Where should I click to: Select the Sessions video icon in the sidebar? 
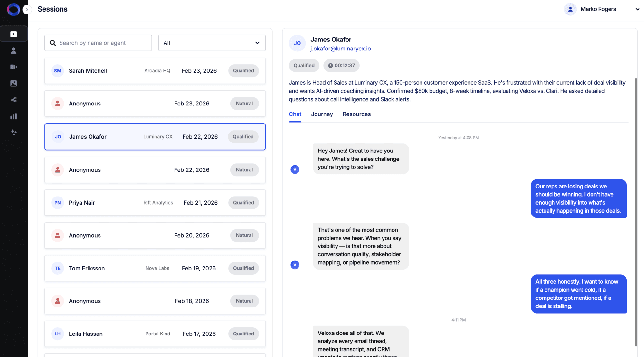[14, 34]
